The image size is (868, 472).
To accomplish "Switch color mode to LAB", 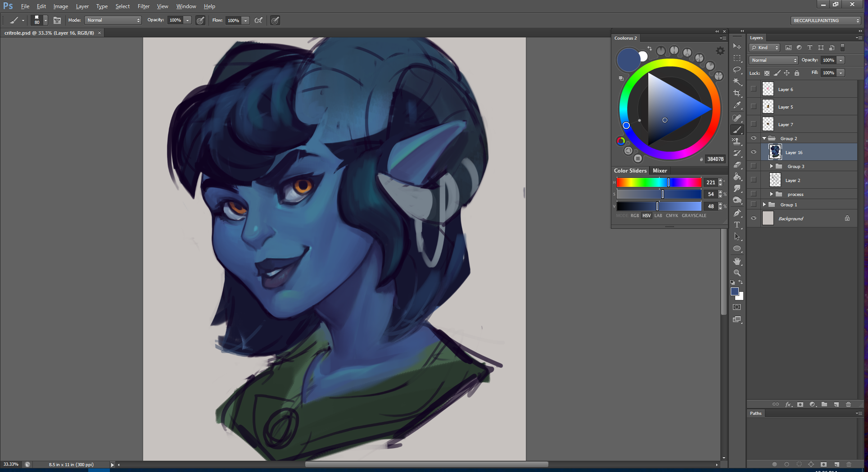I will pyautogui.click(x=658, y=216).
